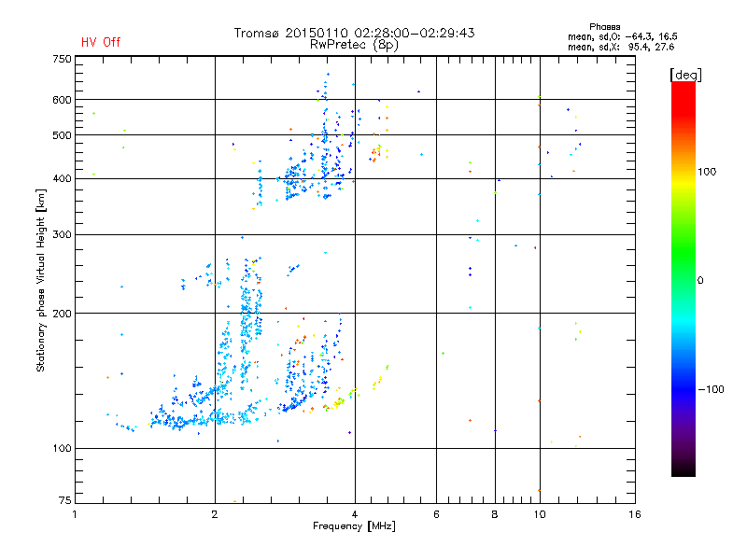
Task: Click the 'Stationary phase Virtual Height [km]' axis label
Action: 41,280
